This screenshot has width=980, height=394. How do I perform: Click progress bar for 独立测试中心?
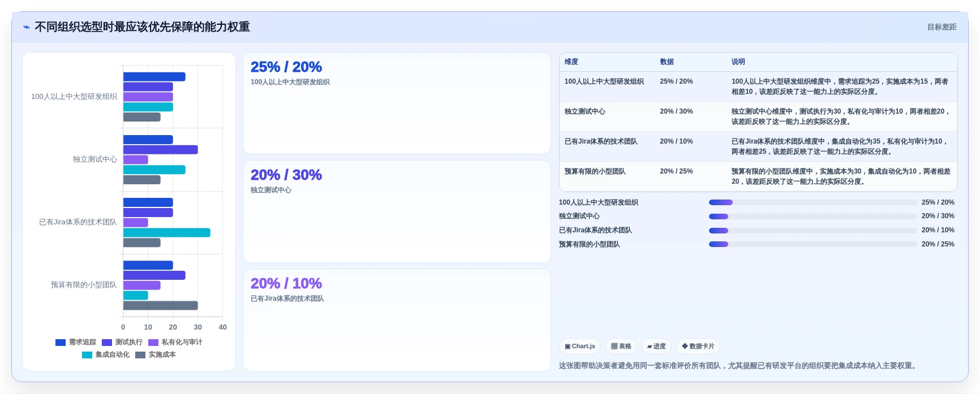813,217
